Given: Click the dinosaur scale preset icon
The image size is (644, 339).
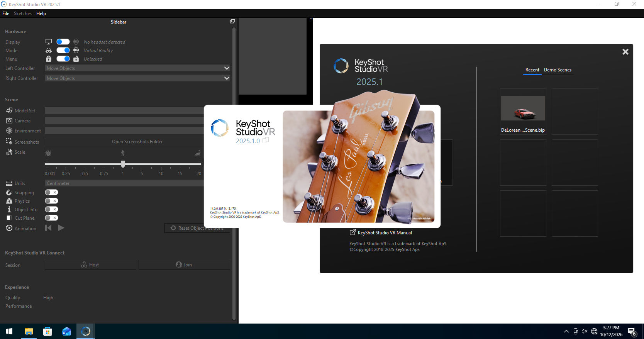Looking at the screenshot, I should (x=198, y=153).
